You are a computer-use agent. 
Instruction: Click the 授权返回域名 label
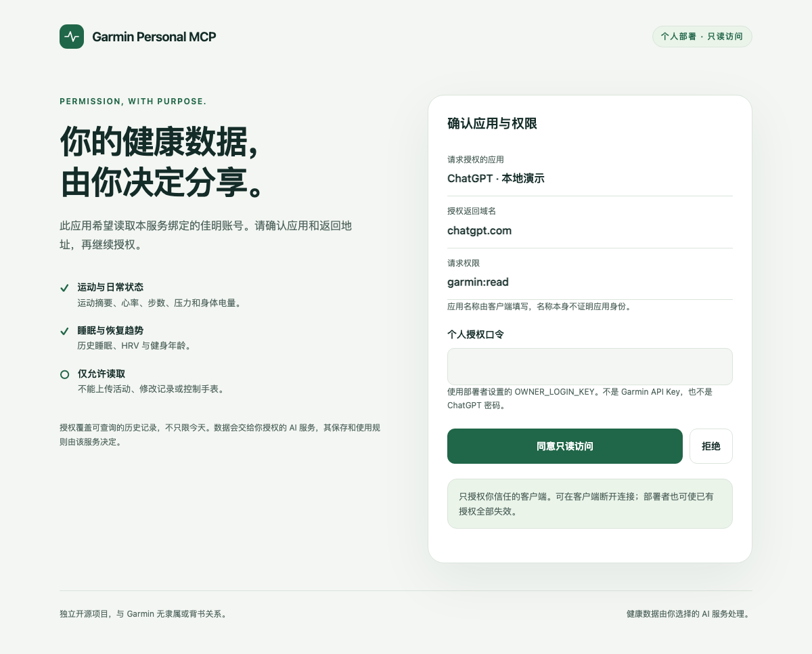pos(472,211)
